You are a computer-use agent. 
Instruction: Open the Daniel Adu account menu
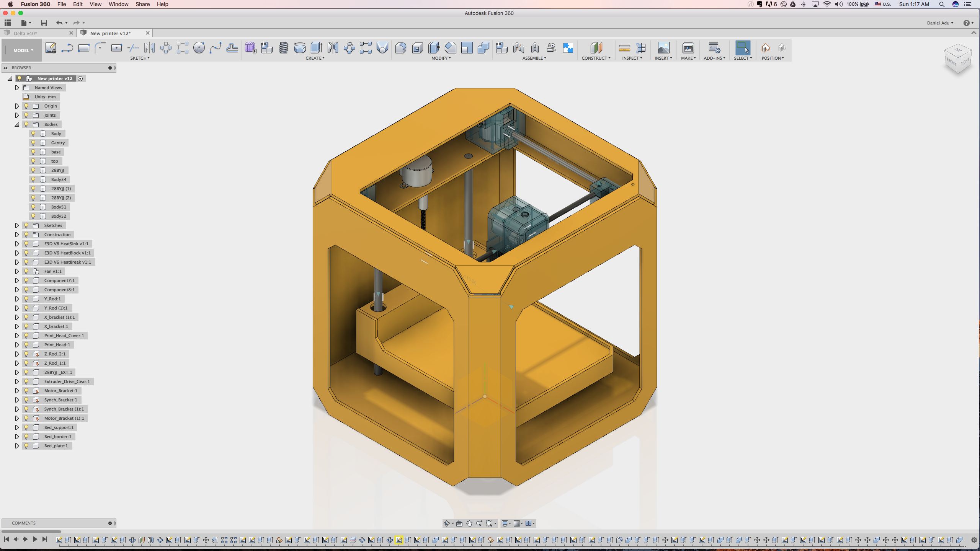pos(940,23)
